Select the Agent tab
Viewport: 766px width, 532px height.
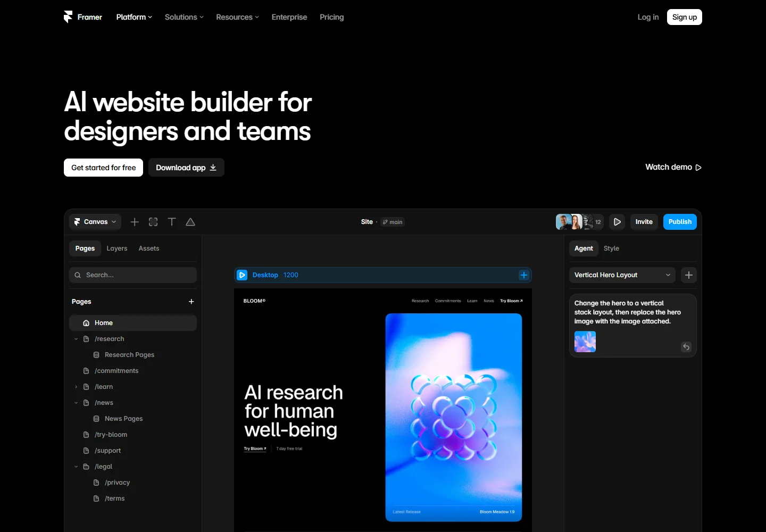(584, 248)
